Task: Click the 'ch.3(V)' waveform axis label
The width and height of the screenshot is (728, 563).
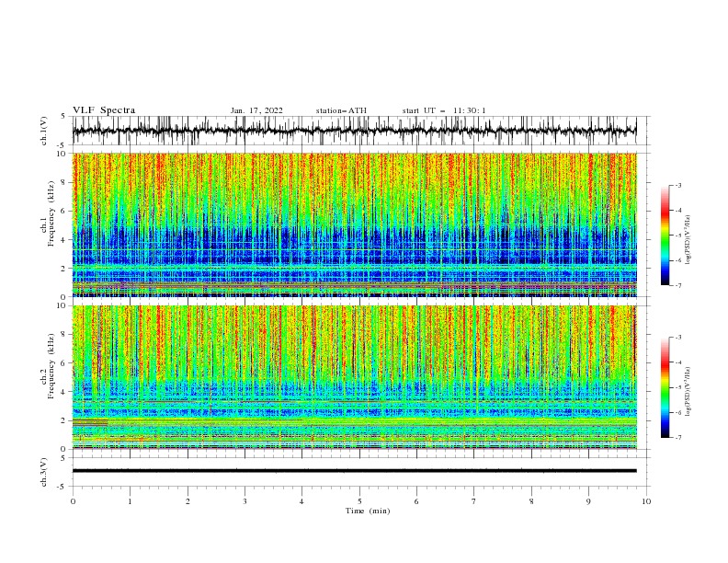Action: 44,472
